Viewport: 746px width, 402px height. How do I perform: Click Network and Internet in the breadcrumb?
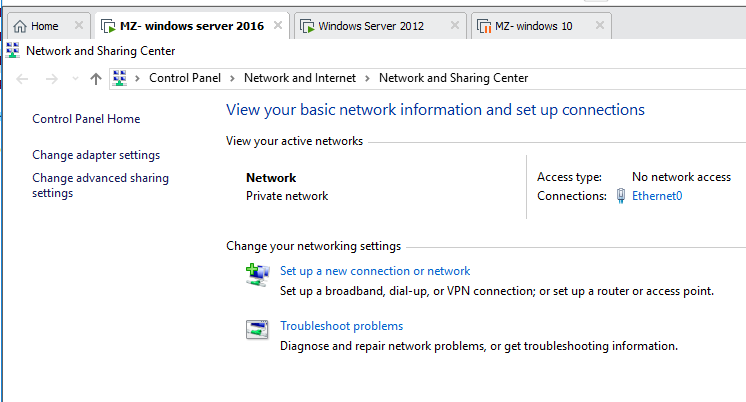coord(300,78)
